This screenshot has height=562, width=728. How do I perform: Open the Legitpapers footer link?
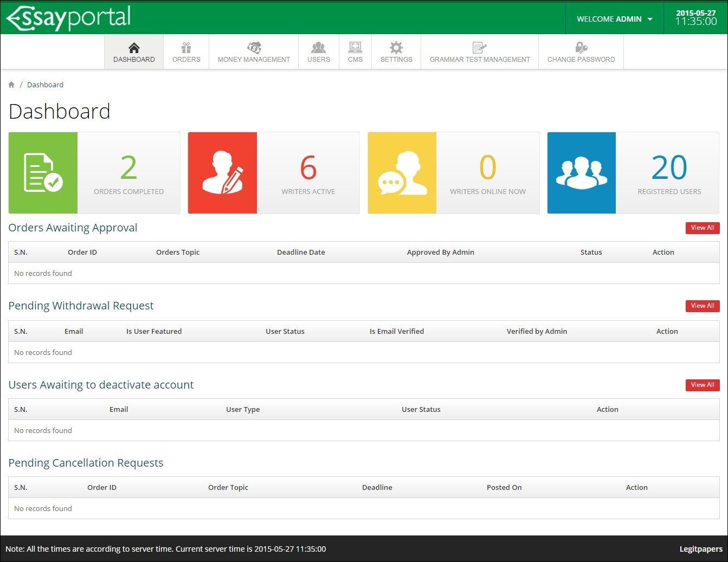(x=700, y=549)
